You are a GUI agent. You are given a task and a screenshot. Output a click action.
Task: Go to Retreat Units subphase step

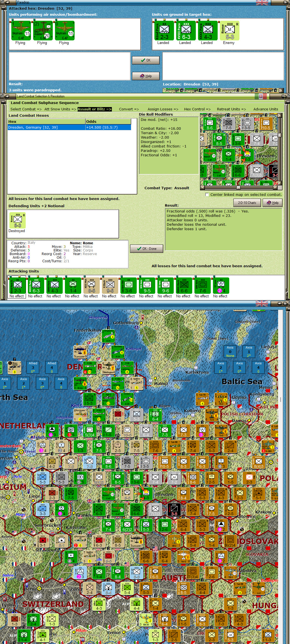(231, 109)
